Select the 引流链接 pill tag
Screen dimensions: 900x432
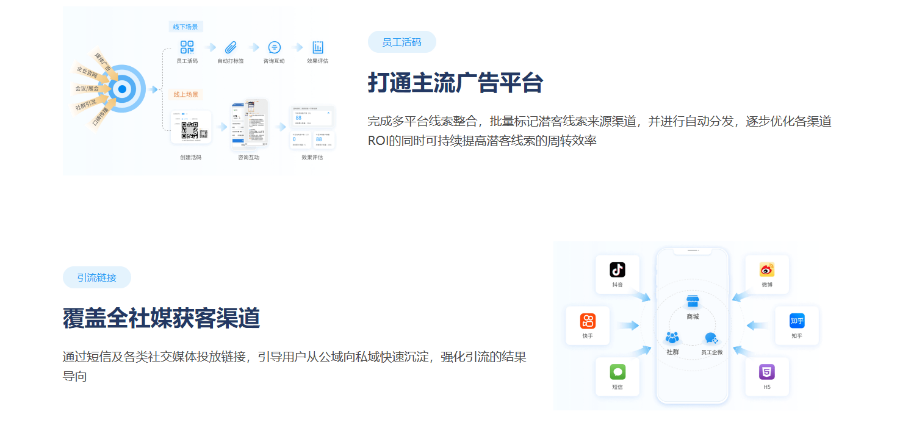click(97, 278)
